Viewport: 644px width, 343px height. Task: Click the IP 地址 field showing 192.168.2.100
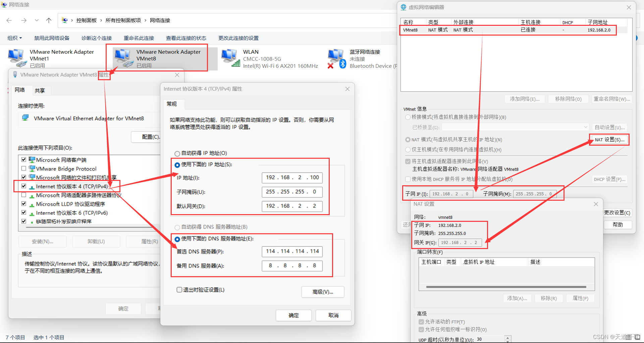292,178
